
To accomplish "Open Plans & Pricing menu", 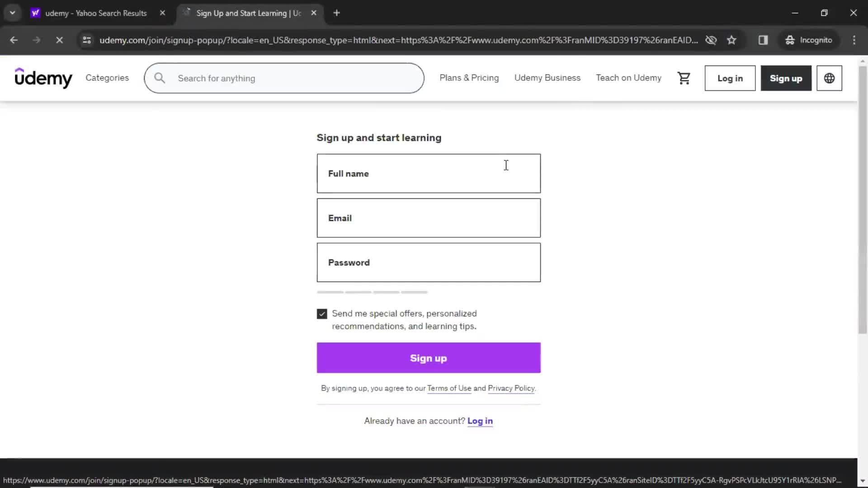I will click(469, 78).
